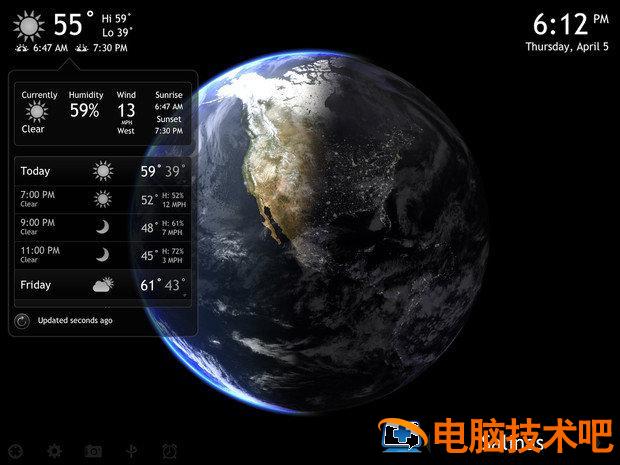Click the Thursday, April 5 date text
This screenshot has height=465, width=620.
click(x=567, y=46)
